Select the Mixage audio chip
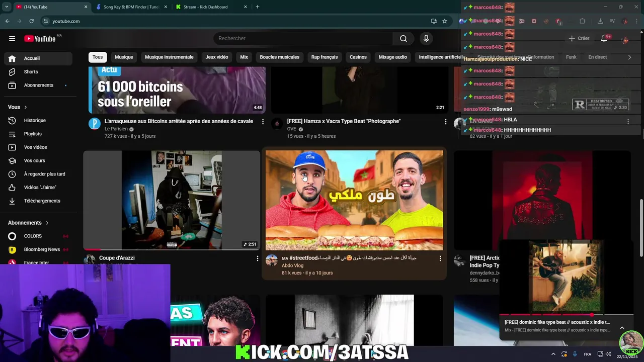 [393, 57]
